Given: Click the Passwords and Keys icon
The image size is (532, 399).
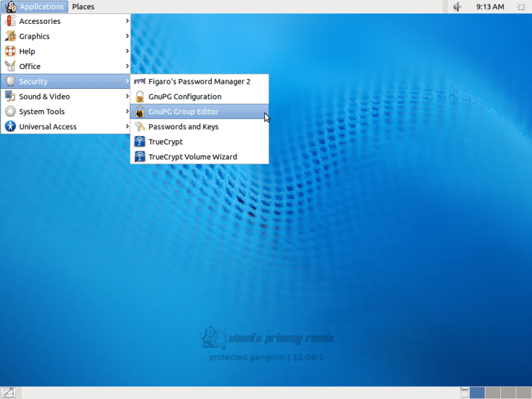Looking at the screenshot, I should click(140, 126).
